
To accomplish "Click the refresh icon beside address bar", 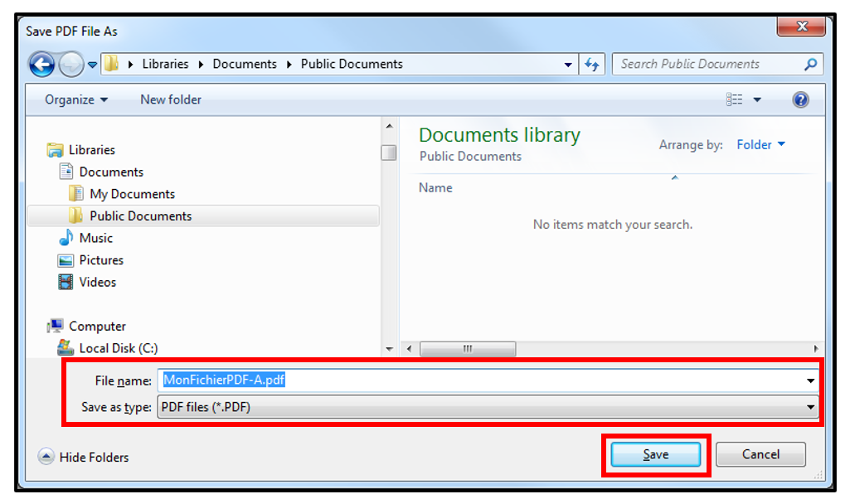I will (591, 65).
